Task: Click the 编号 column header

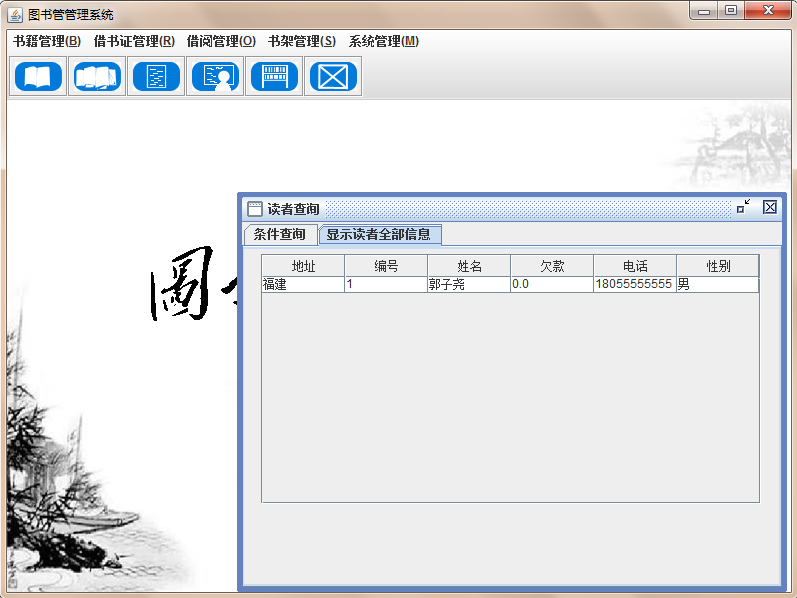Action: tap(386, 266)
